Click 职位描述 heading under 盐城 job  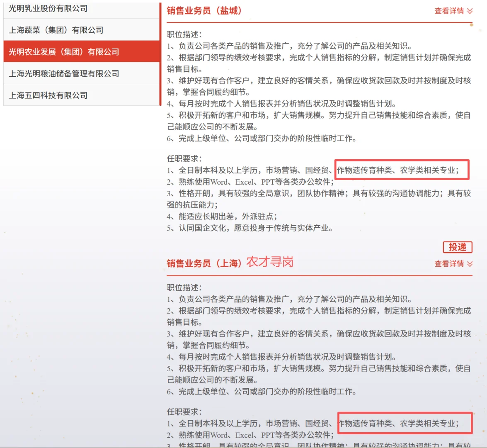[x=184, y=34]
